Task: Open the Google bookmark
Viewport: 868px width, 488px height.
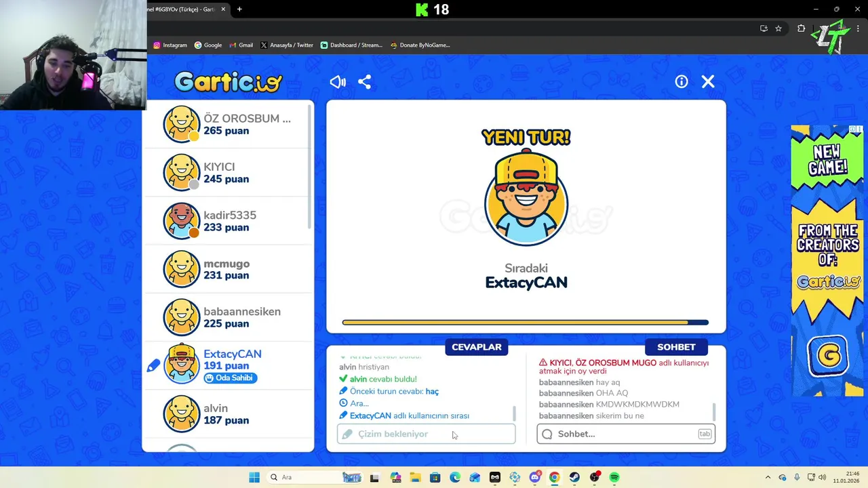Action: pos(208,45)
